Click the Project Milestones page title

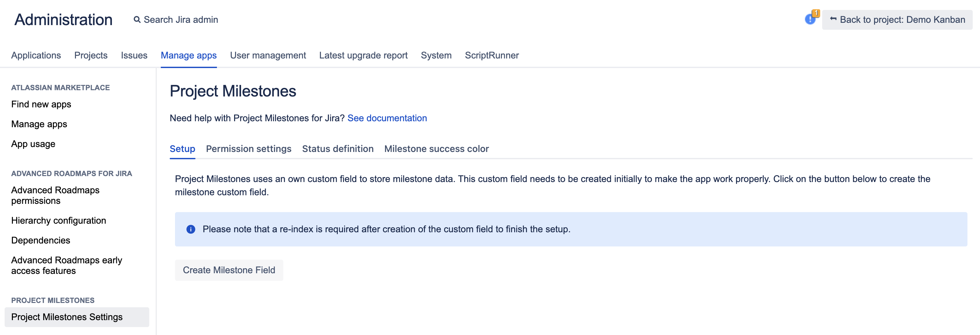(x=233, y=92)
